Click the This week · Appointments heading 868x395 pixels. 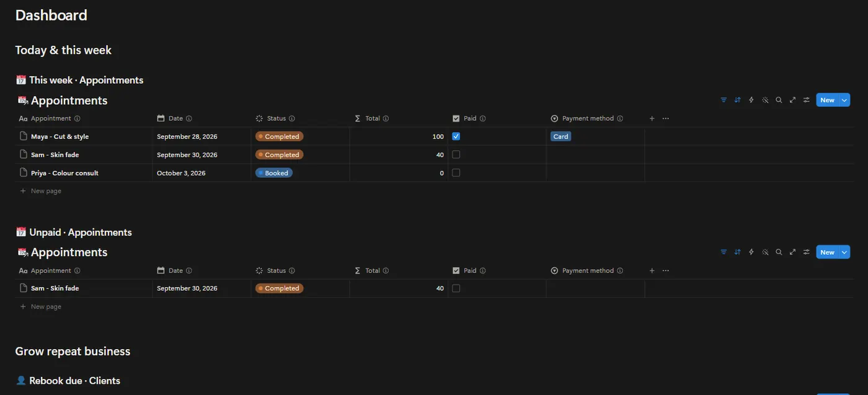[x=86, y=80]
